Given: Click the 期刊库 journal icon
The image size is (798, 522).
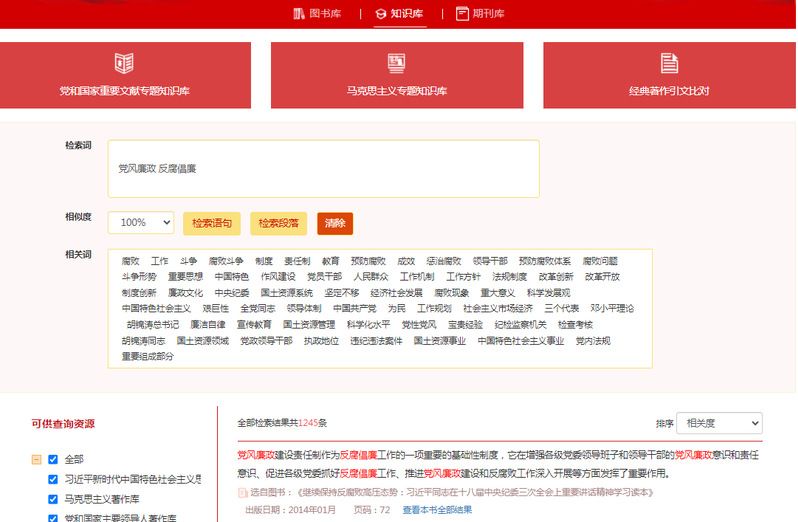Looking at the screenshot, I should point(462,13).
